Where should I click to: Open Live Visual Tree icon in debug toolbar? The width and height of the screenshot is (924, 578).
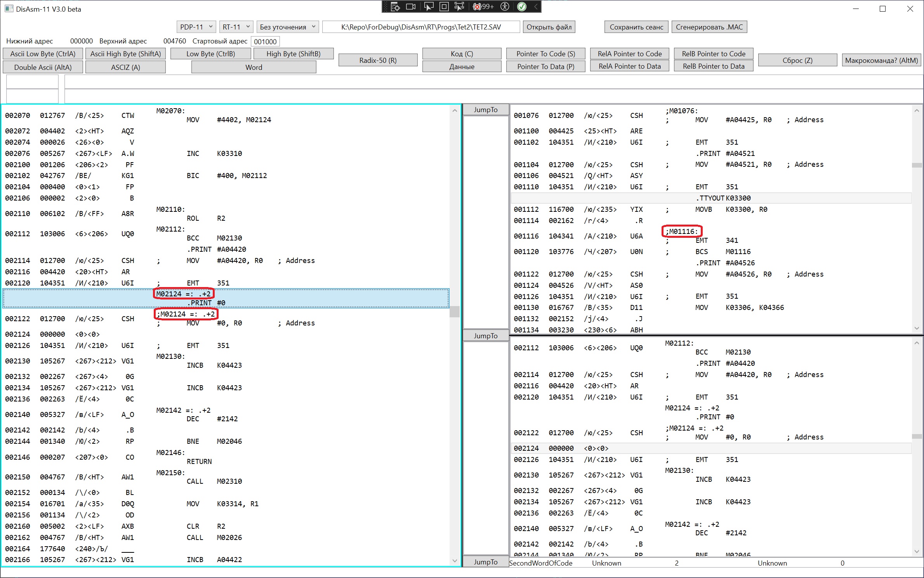(395, 7)
